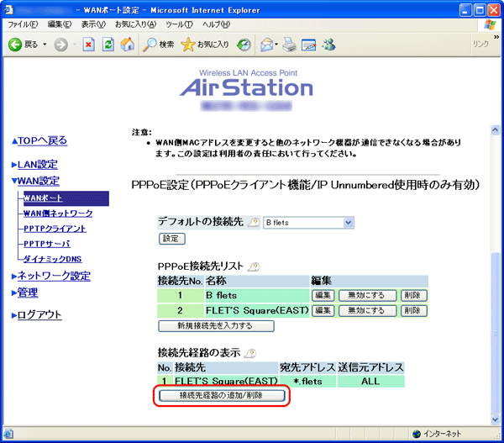Click the Windows flag logo icon

coord(490,24)
